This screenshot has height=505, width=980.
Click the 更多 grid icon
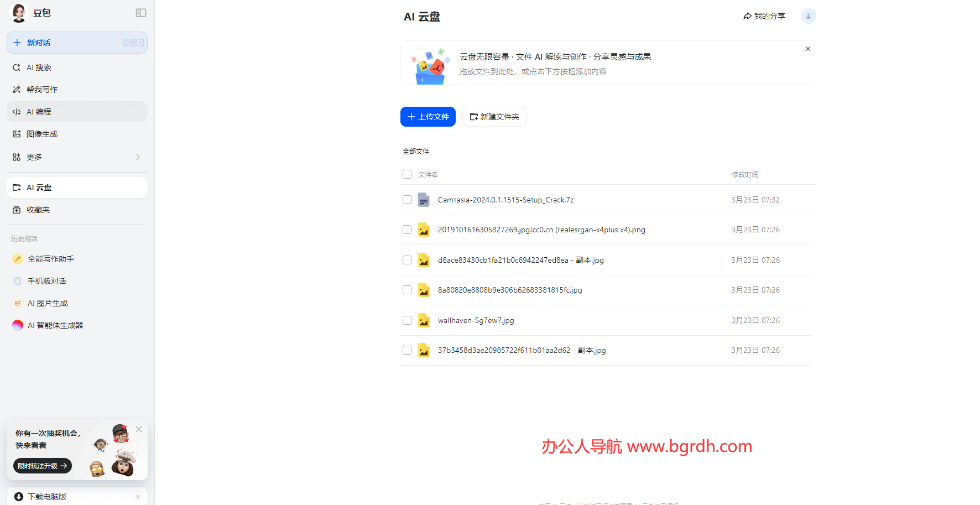click(x=17, y=157)
